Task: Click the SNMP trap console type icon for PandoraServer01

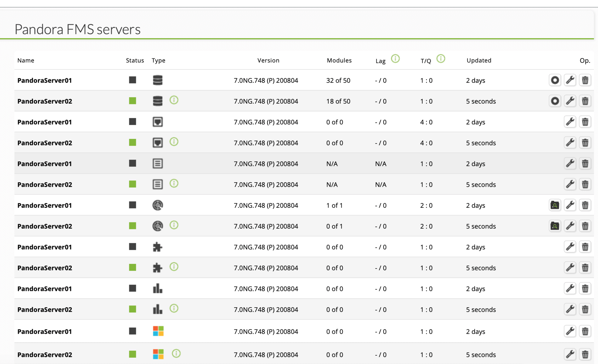Action: [x=157, y=163]
